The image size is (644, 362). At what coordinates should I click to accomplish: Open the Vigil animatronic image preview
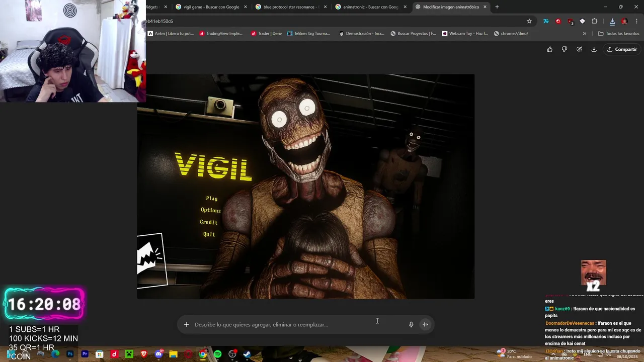coord(306,187)
